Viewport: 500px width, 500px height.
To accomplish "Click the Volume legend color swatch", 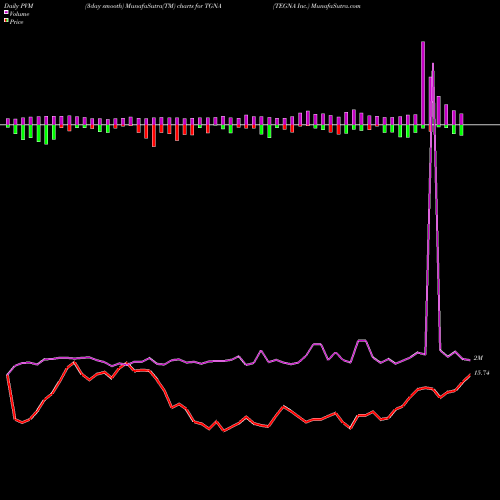I will coord(6,12).
